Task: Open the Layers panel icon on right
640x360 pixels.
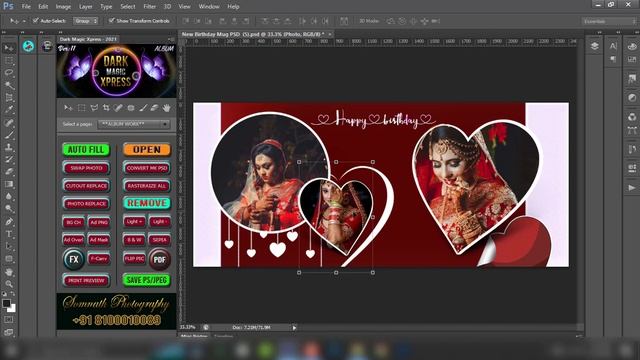Action: pyautogui.click(x=594, y=46)
